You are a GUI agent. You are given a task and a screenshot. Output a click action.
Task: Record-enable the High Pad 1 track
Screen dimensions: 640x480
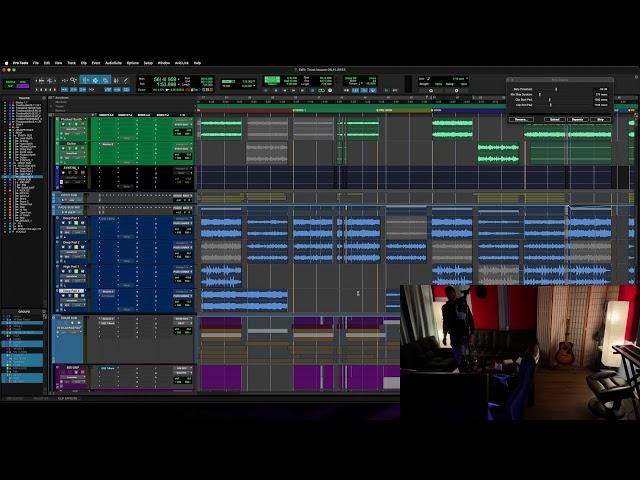[x=63, y=271]
